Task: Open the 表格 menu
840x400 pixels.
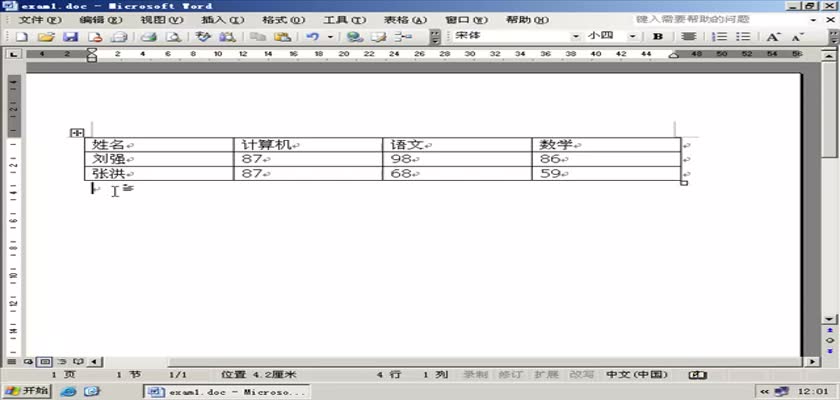Action: click(x=406, y=20)
